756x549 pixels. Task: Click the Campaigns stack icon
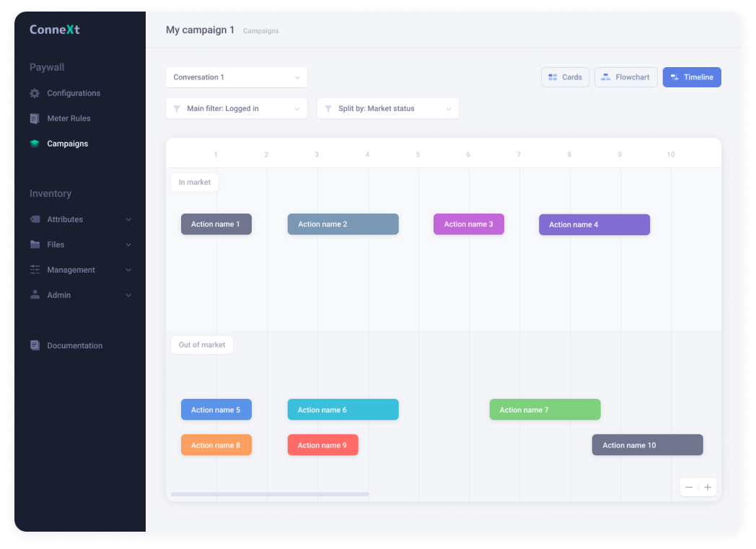coord(35,144)
